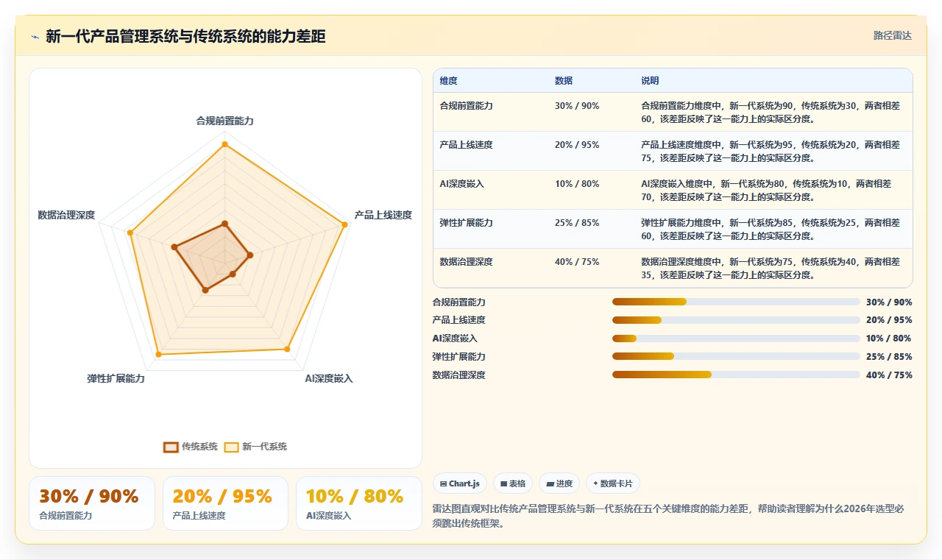Screen dimensions: 942x560
Task: Select the 维度 column header
Action: (x=448, y=81)
